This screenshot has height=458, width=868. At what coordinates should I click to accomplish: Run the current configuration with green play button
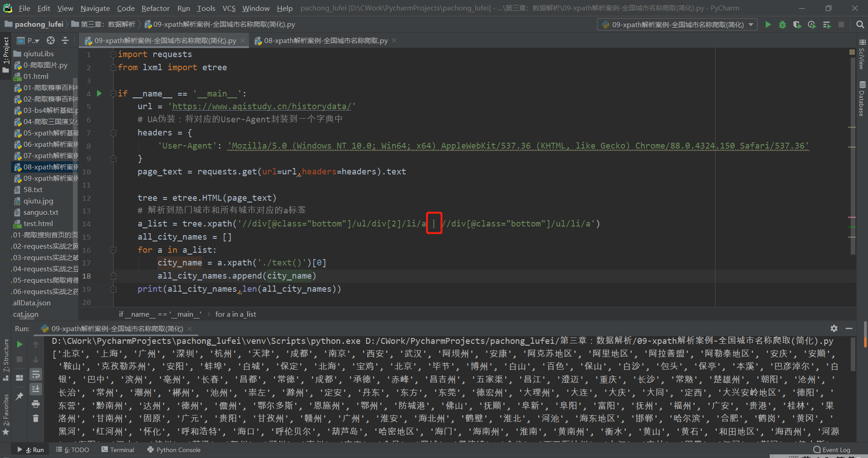click(x=768, y=24)
